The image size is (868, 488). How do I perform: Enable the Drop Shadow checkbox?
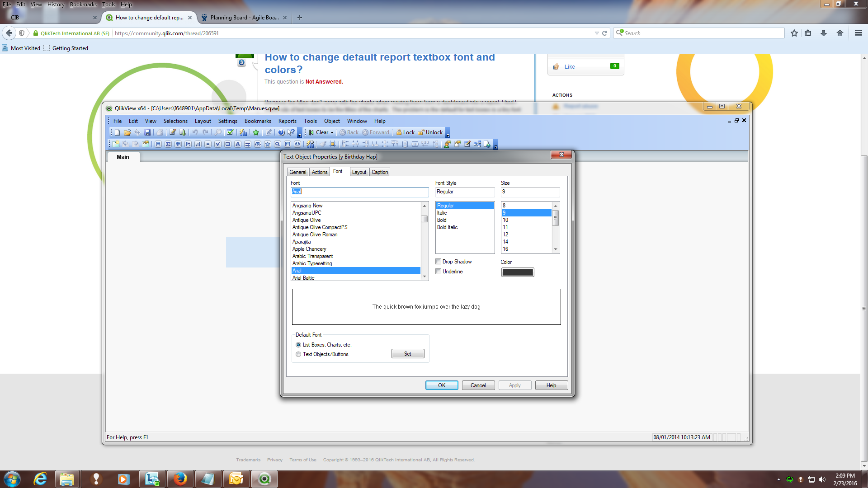click(439, 262)
